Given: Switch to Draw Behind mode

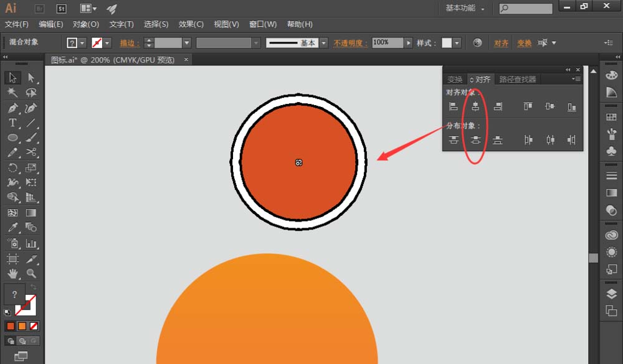Looking at the screenshot, I should (x=22, y=340).
